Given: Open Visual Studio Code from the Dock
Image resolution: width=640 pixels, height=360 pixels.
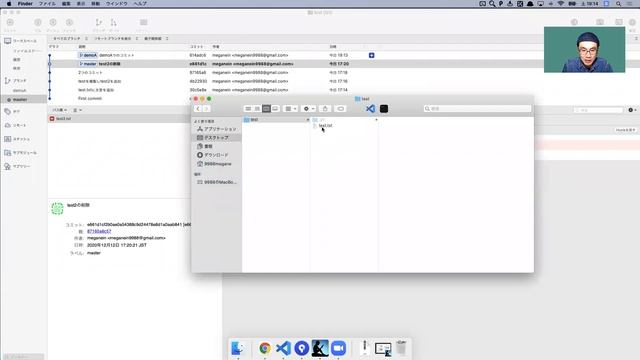Looking at the screenshot, I should tap(283, 348).
